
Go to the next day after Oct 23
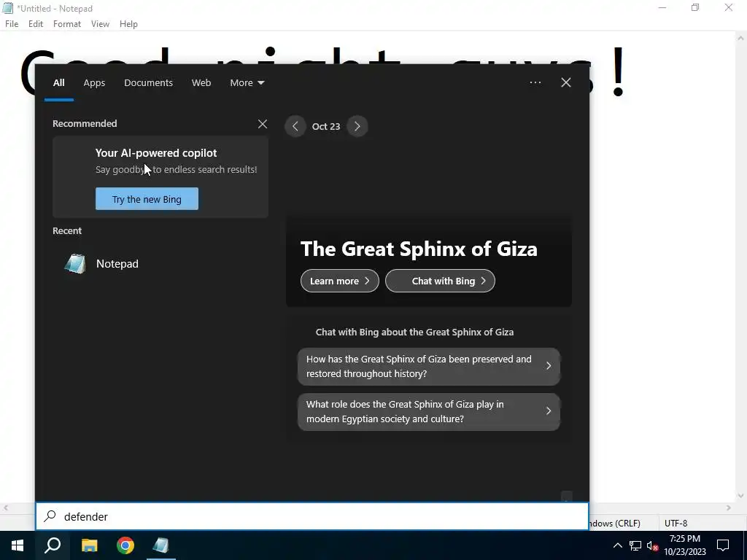[357, 126]
